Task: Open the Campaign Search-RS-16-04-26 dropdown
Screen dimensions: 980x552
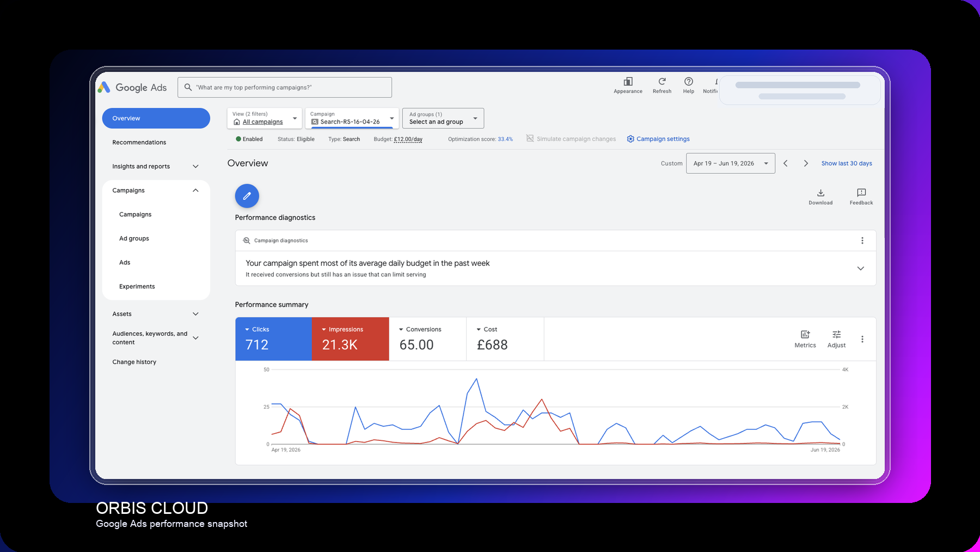Action: 352,118
